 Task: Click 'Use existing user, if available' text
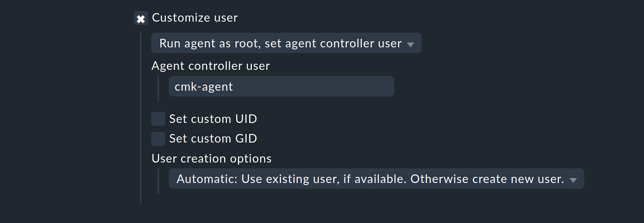click(x=323, y=179)
